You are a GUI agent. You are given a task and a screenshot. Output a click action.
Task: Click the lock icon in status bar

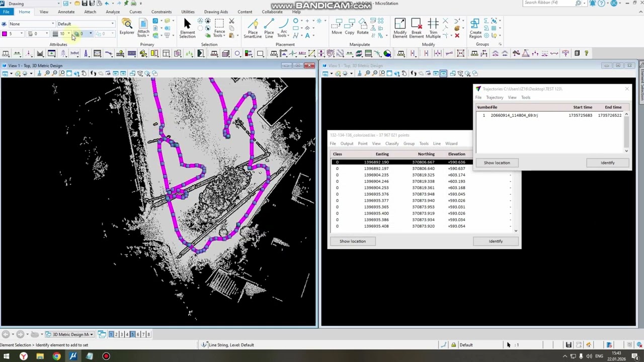[453, 345]
